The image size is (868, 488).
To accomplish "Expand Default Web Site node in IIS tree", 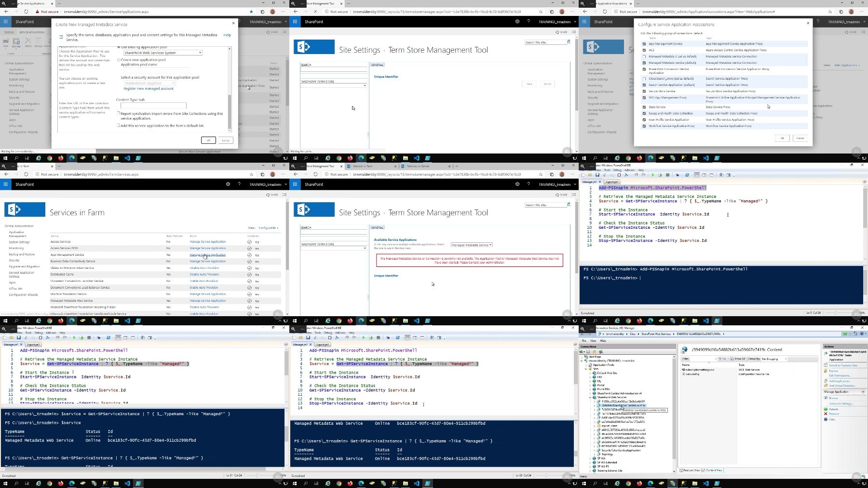I will click(x=590, y=373).
